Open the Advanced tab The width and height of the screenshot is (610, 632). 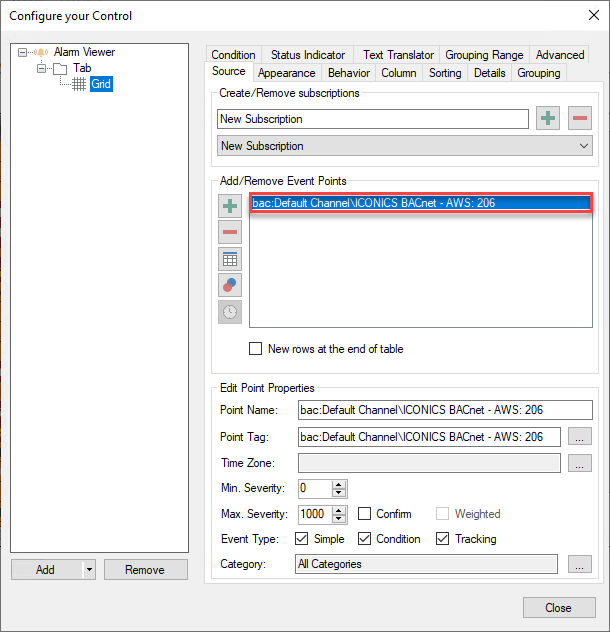coord(560,55)
